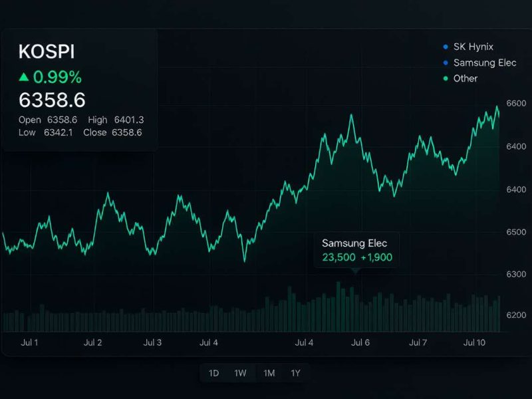Switch to the 1W time range
Screen dimensions: 532x399
point(240,373)
